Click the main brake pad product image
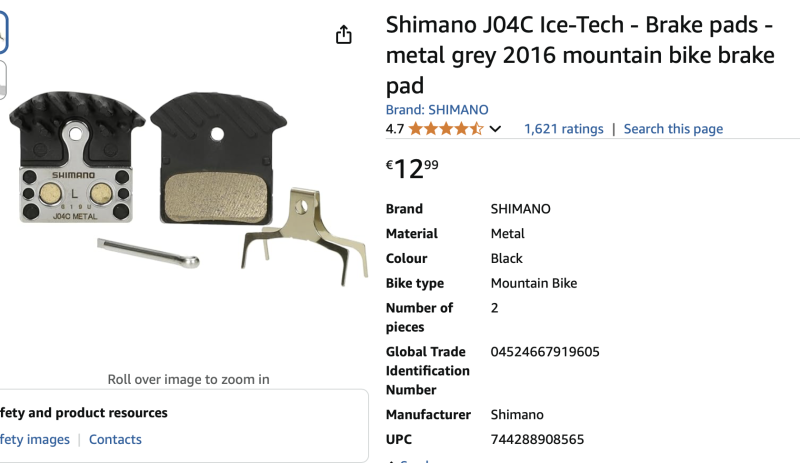 point(188,188)
